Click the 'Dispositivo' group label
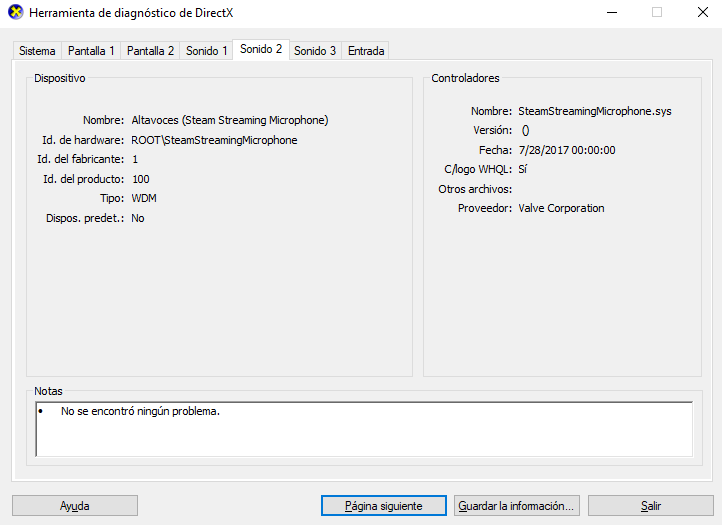Image resolution: width=722 pixels, height=525 pixels. click(60, 78)
